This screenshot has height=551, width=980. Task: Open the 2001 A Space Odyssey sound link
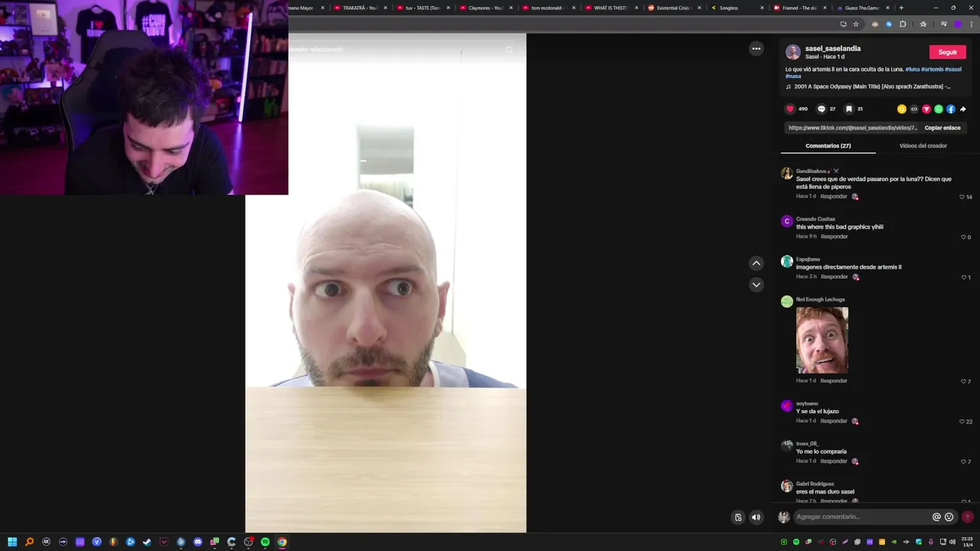872,86
